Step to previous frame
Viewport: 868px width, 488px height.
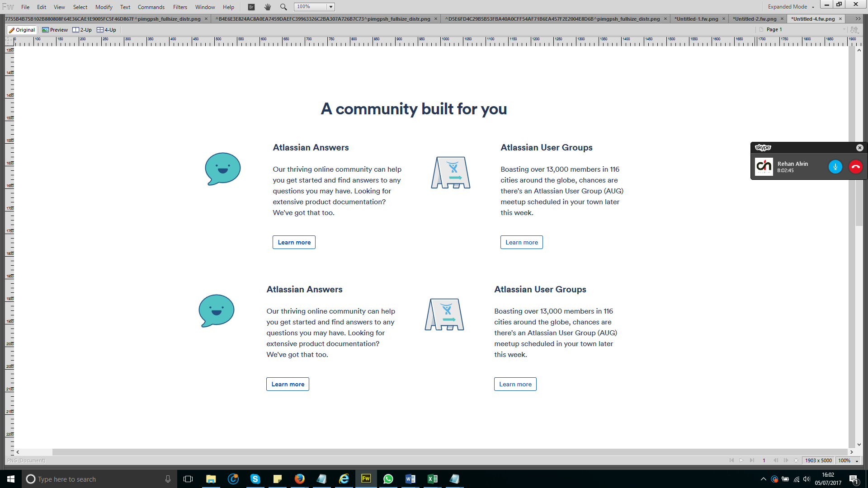point(776,460)
